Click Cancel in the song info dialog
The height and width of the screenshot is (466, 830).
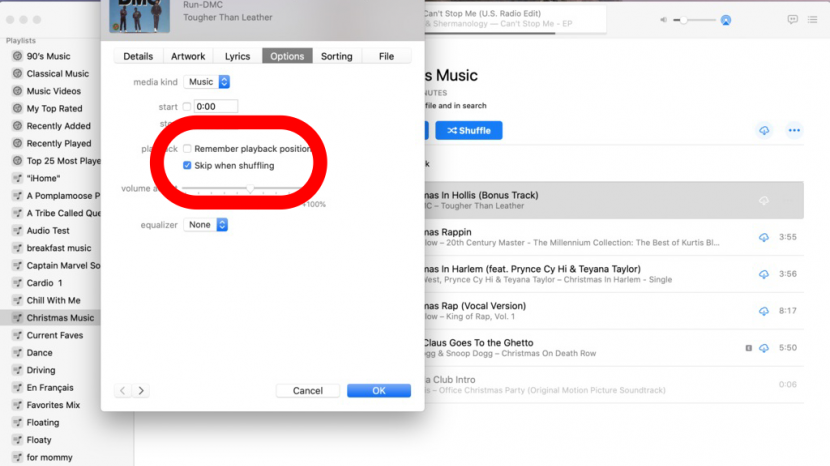click(x=308, y=391)
